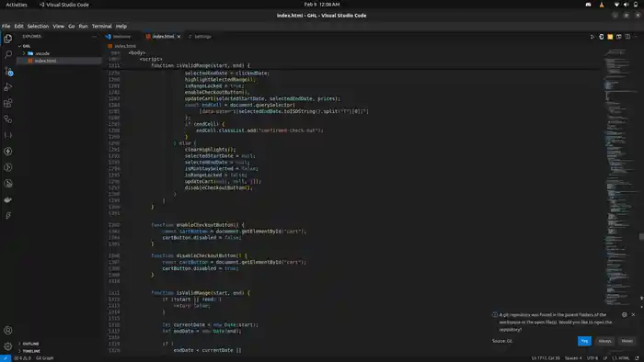This screenshot has width=644, height=362.
Task: Open the Go menu
Action: tap(72, 27)
